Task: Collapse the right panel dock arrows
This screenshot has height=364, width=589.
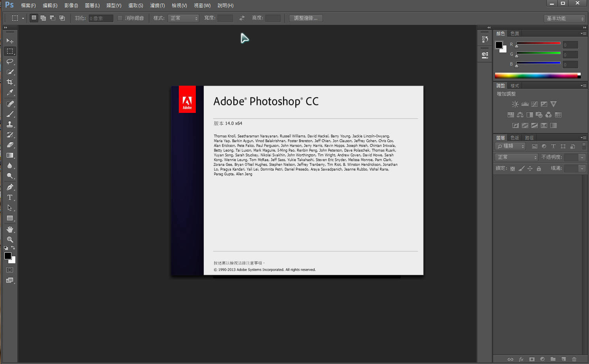Action: pos(585,28)
